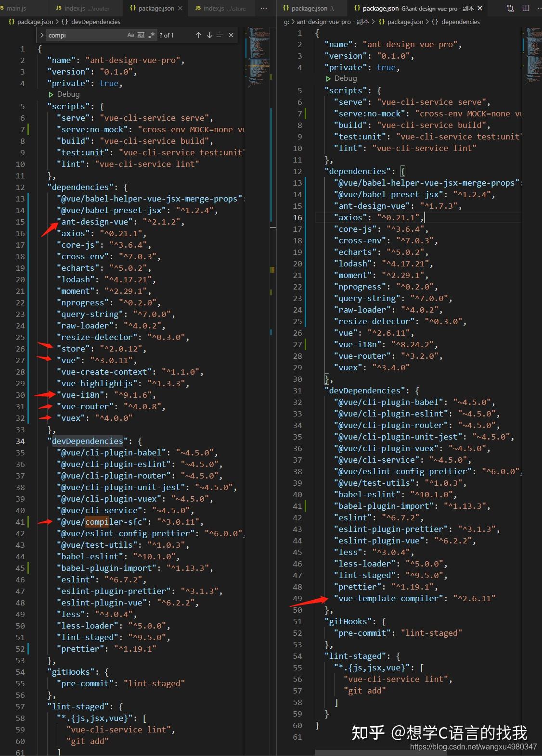Click the "vue": "^2.6.11" line
Screen dimensions: 542x756
[x=374, y=333]
